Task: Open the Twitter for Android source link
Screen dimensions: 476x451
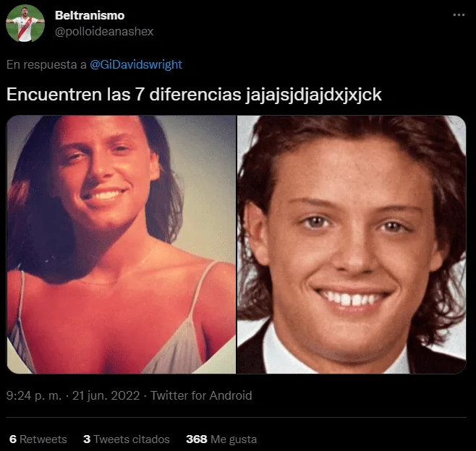Action: (x=201, y=395)
